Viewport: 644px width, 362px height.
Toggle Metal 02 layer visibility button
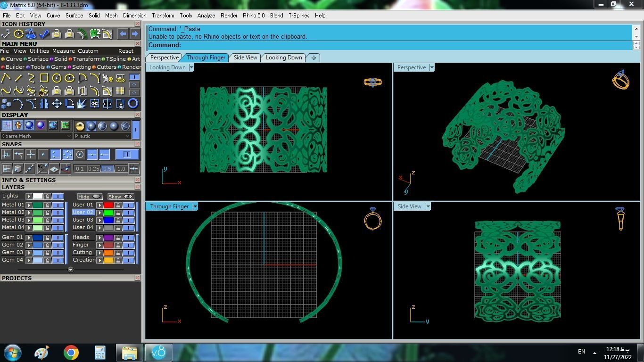(x=58, y=213)
